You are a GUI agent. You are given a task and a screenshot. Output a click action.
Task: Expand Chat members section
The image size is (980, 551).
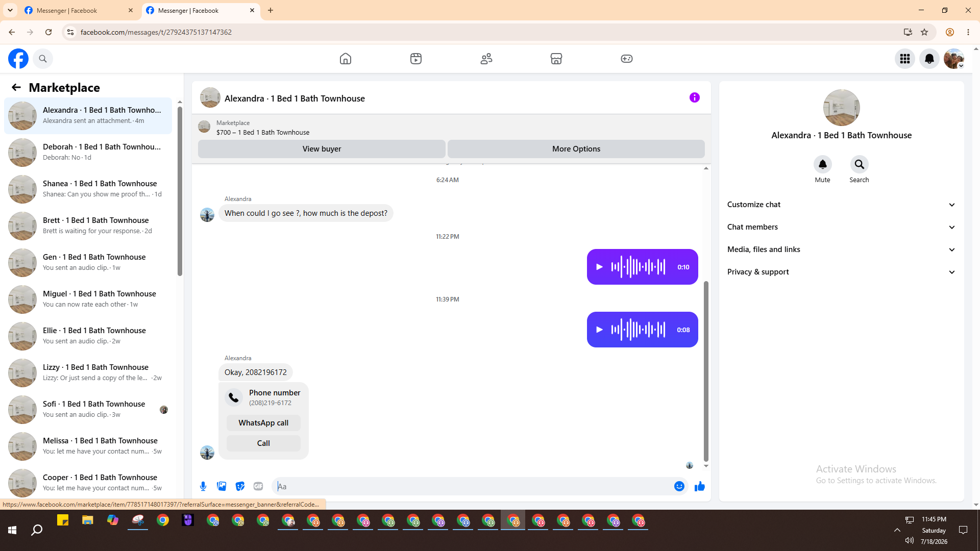pos(841,227)
